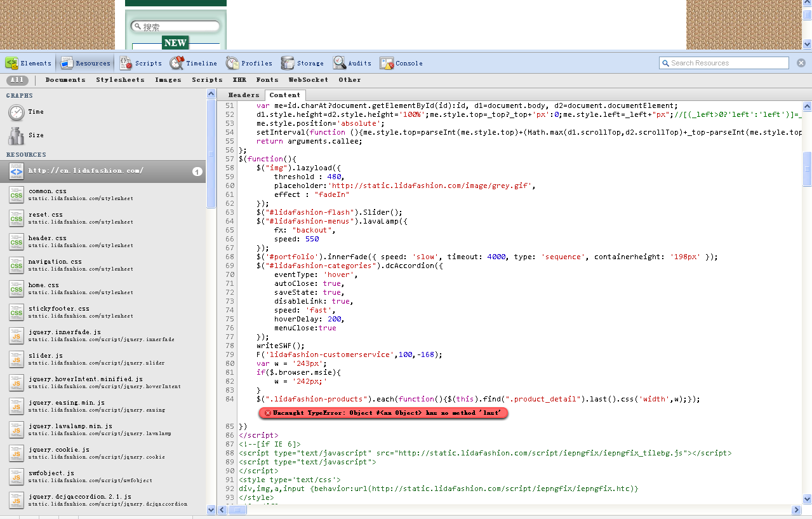The height and width of the screenshot is (519, 812).
Task: Click the webpage scrollbar down arrow
Action: pyautogui.click(x=807, y=44)
